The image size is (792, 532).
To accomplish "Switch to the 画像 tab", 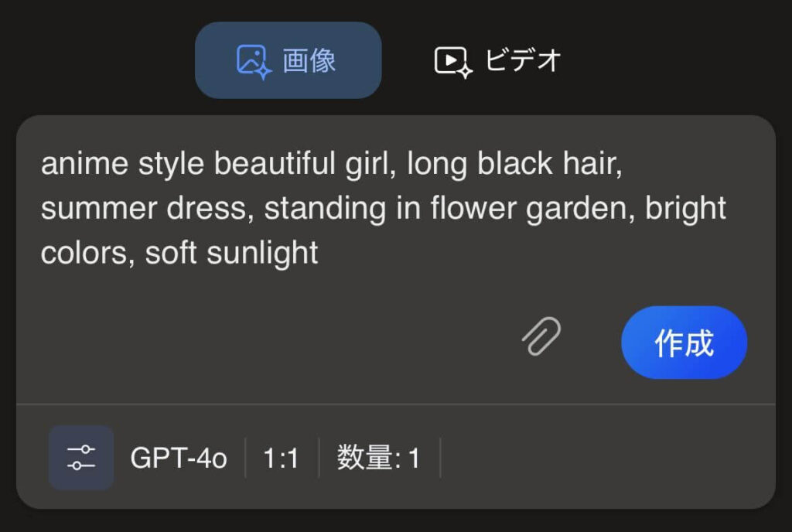I will [288, 60].
